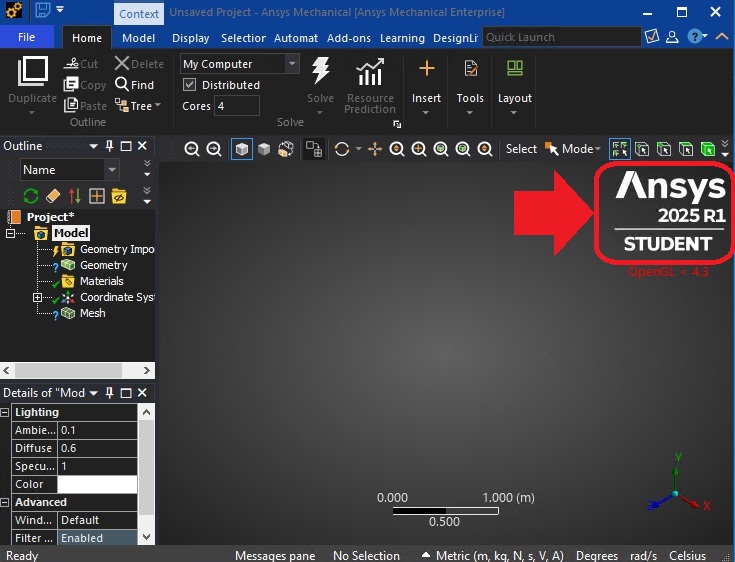
Task: Select the Materials tree item
Action: (102, 281)
